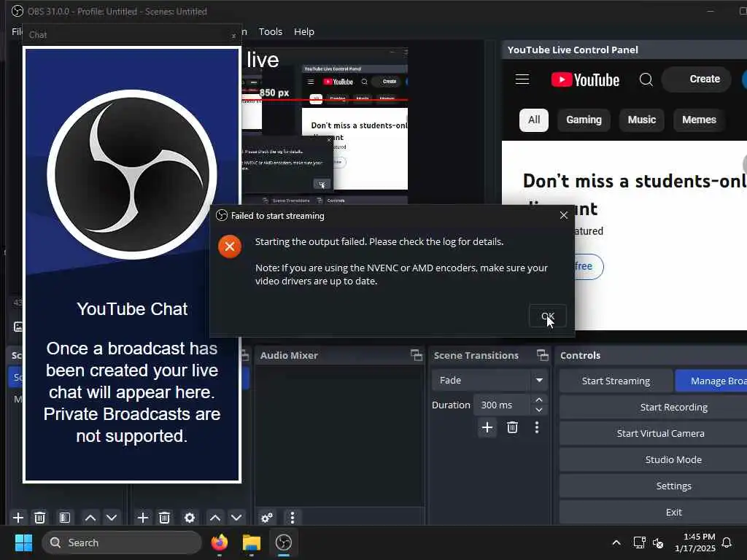Select the All filter chip on YouTube
This screenshot has height=560, width=747.
coord(533,120)
